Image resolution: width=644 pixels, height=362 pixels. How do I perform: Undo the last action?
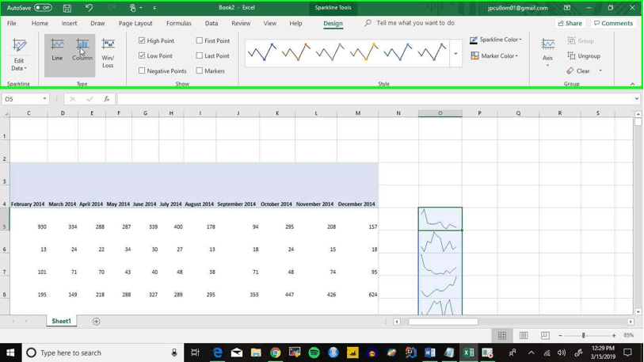(89, 8)
